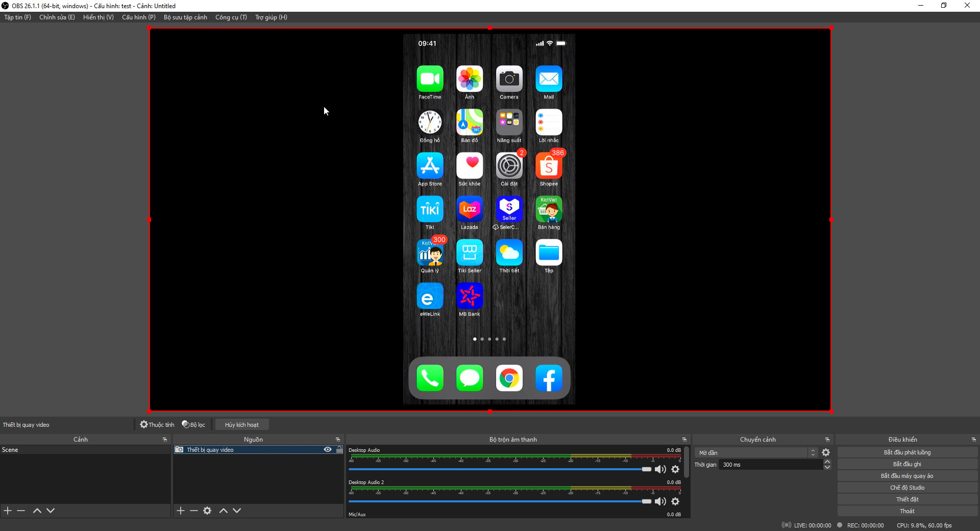Toggle visibility eye of Thiết bị quay video
This screenshot has height=531, width=980.
point(328,449)
